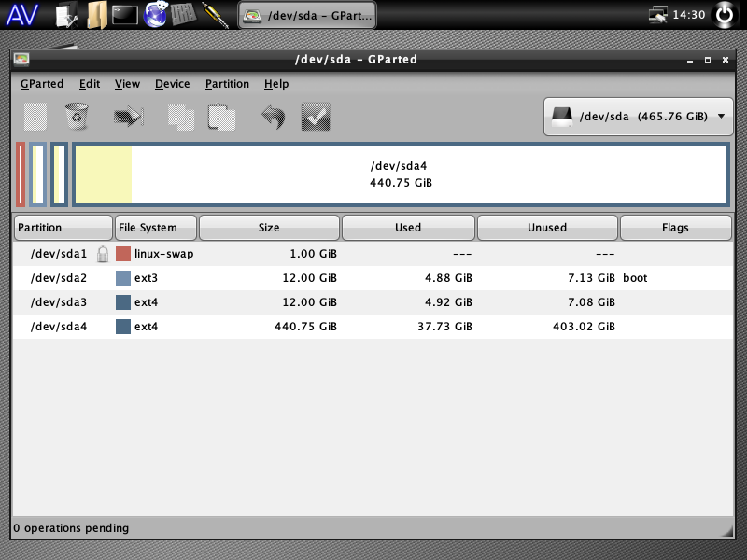Screen dimensions: 747x560
Task: Click the boot flag of /dev/sda2
Action: [635, 278]
